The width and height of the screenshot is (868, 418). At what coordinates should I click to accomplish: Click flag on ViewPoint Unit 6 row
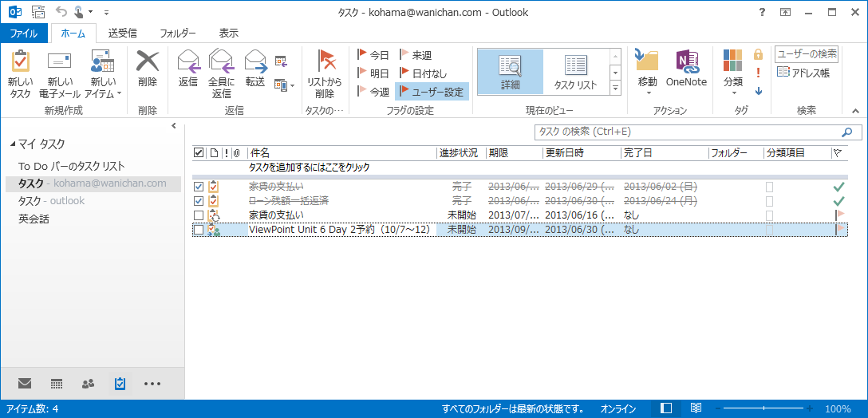[840, 229]
